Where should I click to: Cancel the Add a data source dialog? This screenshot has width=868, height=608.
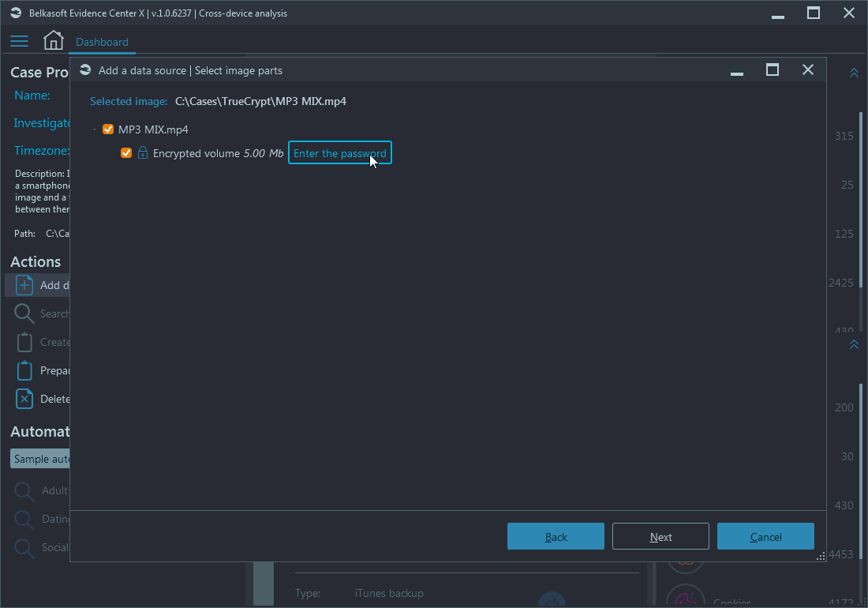pos(765,537)
